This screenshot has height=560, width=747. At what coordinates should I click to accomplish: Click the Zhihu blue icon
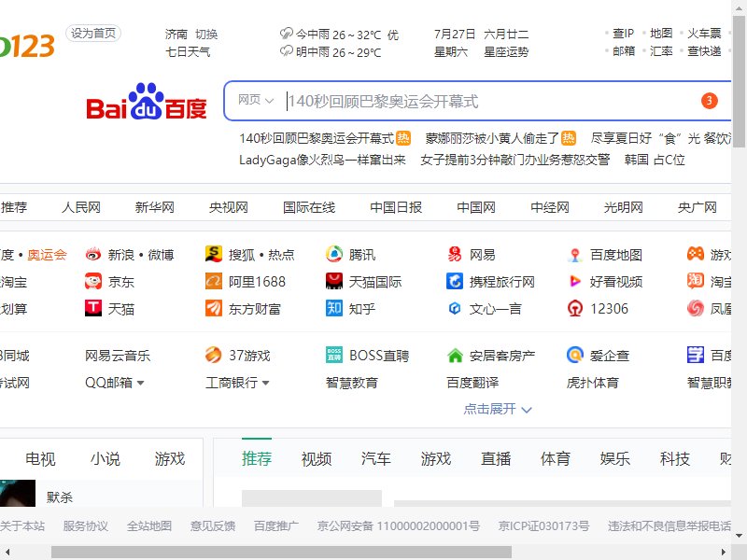(x=334, y=309)
